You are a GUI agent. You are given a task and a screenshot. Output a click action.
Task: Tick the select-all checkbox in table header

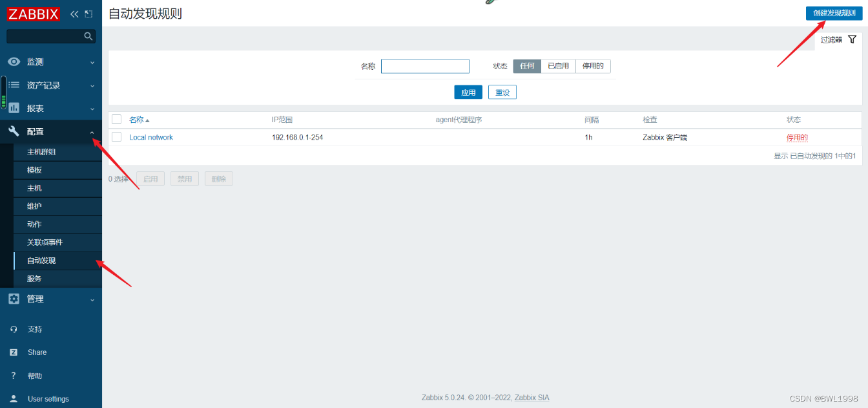click(x=116, y=120)
